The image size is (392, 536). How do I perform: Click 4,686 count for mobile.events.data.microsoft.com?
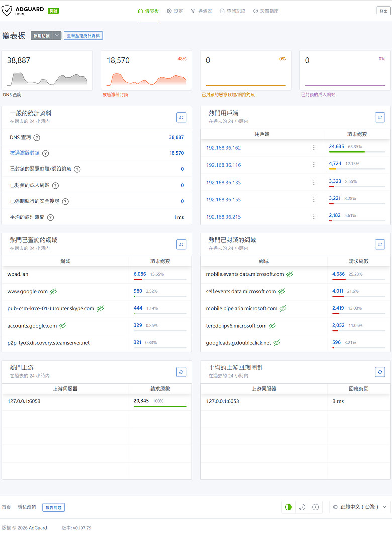[338, 274]
